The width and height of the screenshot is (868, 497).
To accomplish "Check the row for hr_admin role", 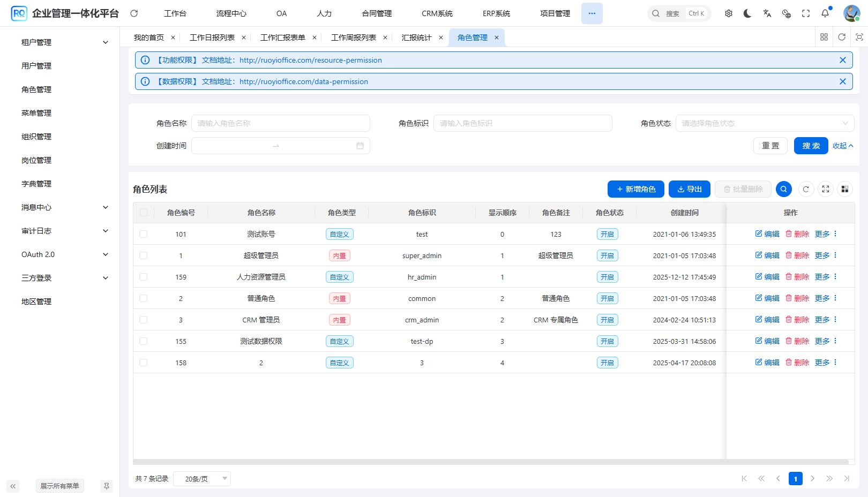I will coord(143,277).
